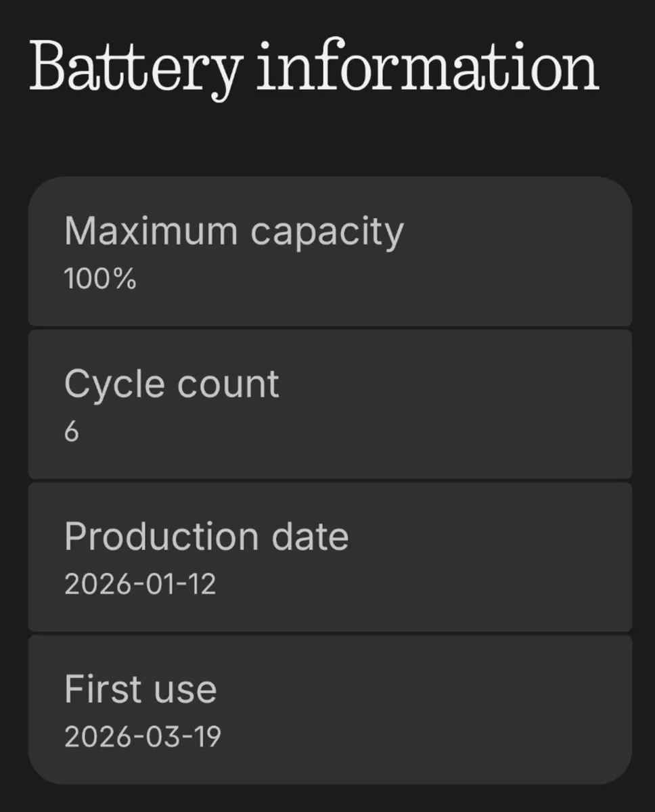Click the 2026-03-19 date value
Image resolution: width=655 pixels, height=812 pixels.
coord(142,737)
